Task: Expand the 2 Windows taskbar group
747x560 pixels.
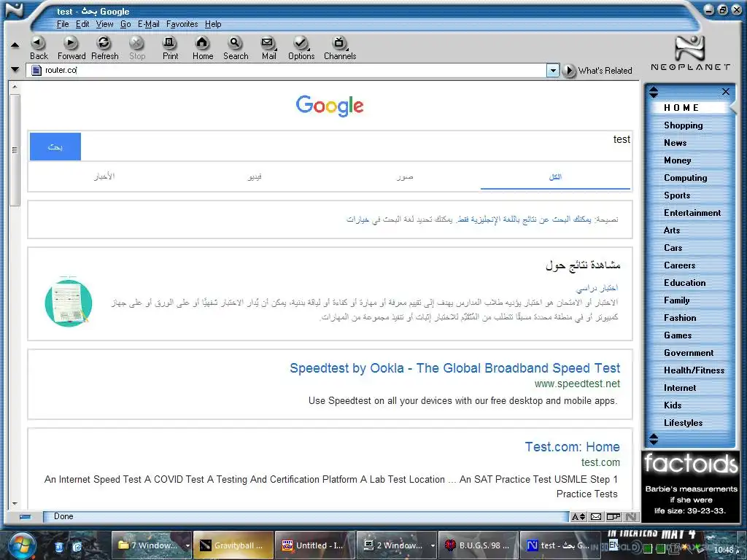Action: coord(432,546)
